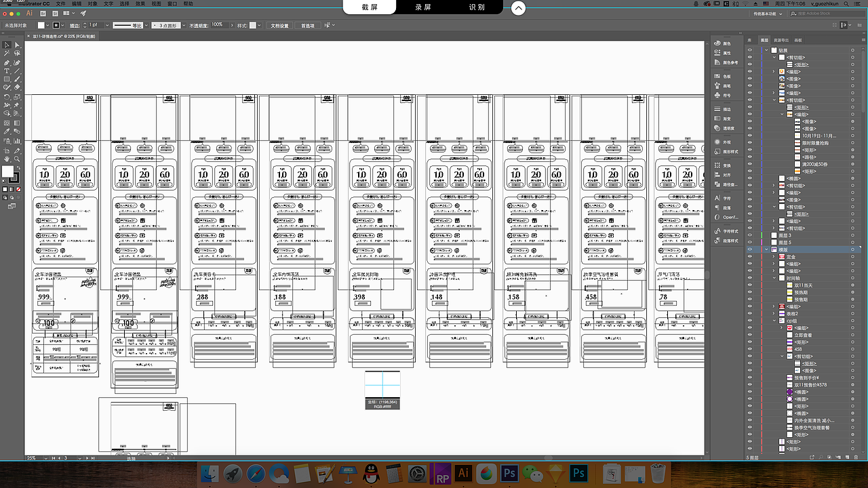The image size is (868, 488).
Task: Open the Swatches panel
Action: tap(723, 77)
